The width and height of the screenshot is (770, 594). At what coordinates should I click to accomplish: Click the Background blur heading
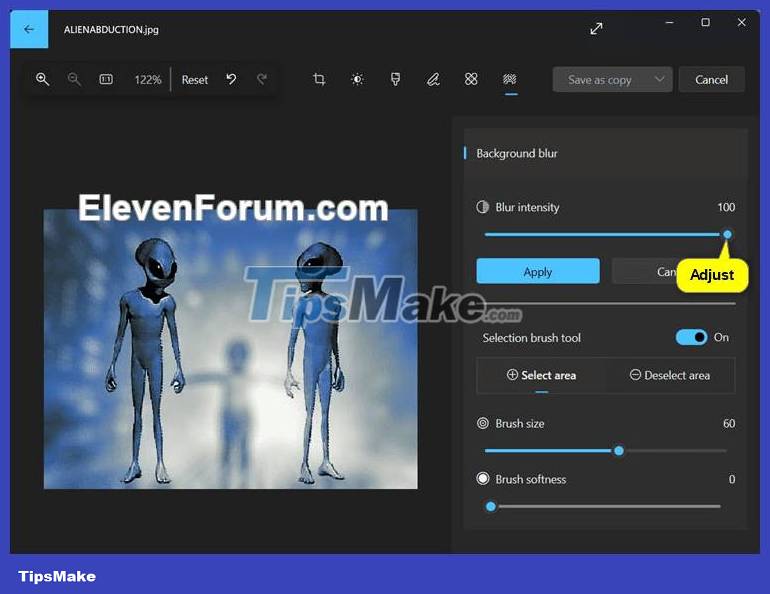point(517,154)
